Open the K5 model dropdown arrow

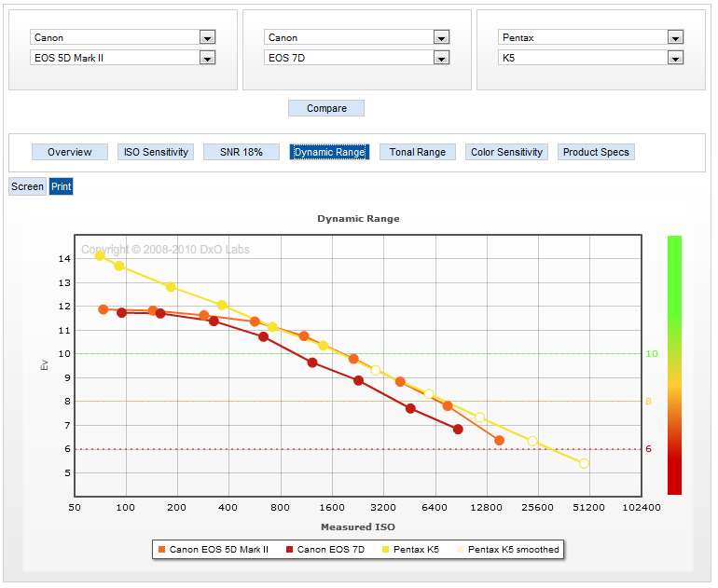point(675,58)
